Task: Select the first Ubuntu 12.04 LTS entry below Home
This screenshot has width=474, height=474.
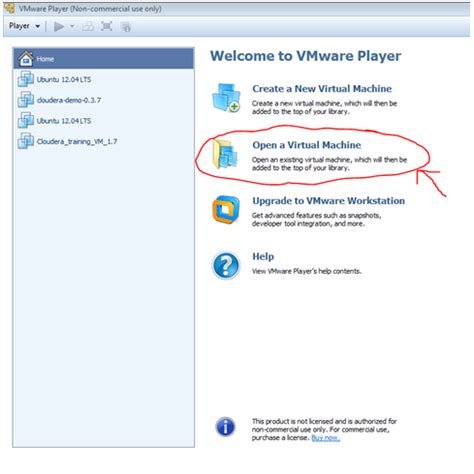Action: tap(103, 79)
